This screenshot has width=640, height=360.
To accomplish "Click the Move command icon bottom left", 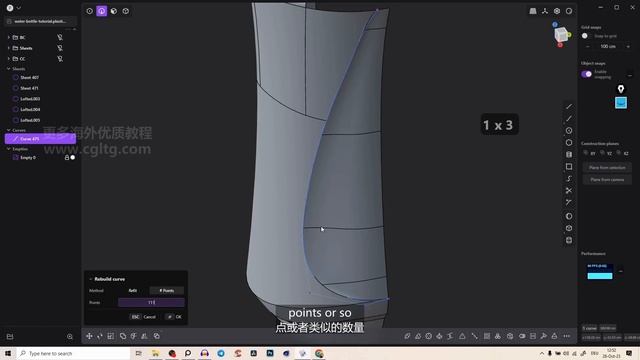I will pyautogui.click(x=89, y=336).
